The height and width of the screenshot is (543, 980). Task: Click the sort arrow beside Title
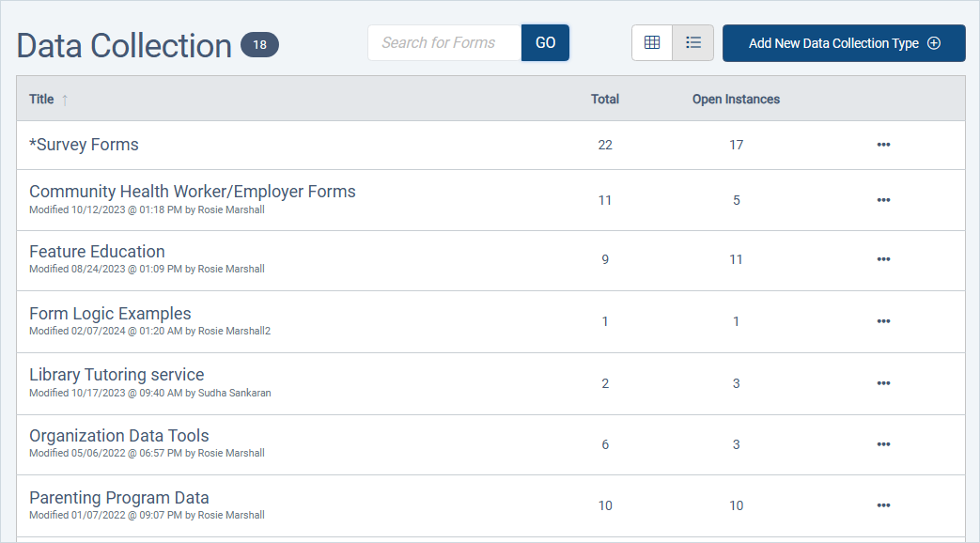(x=66, y=99)
